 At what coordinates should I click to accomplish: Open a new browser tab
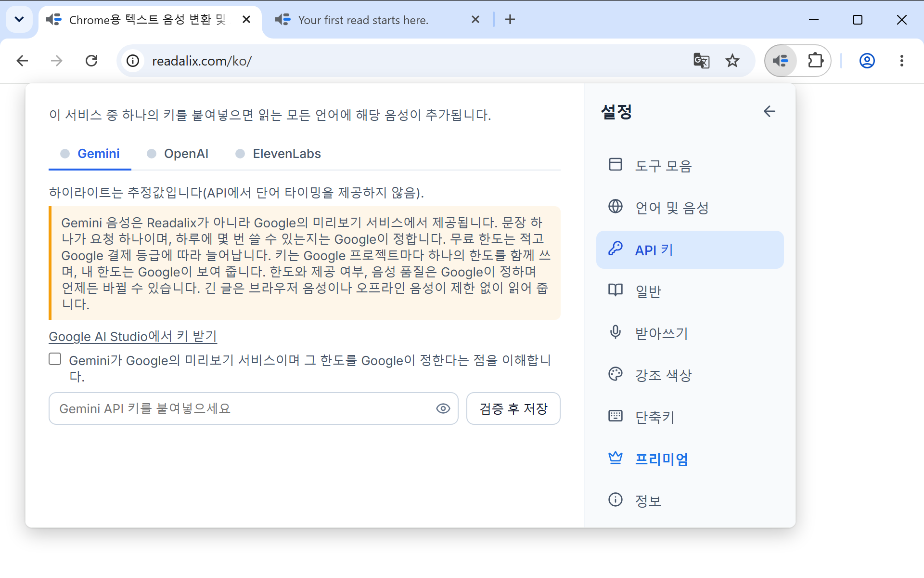[510, 19]
